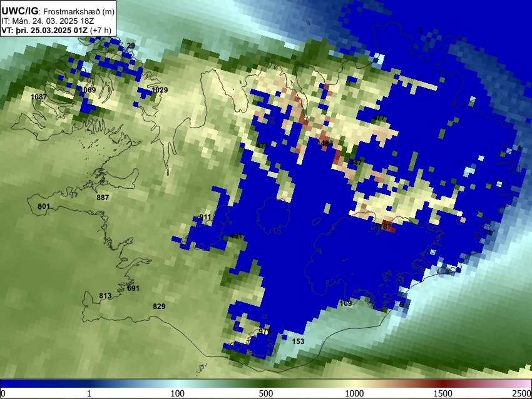
Task: Click the map value 887
Action: click(x=103, y=198)
